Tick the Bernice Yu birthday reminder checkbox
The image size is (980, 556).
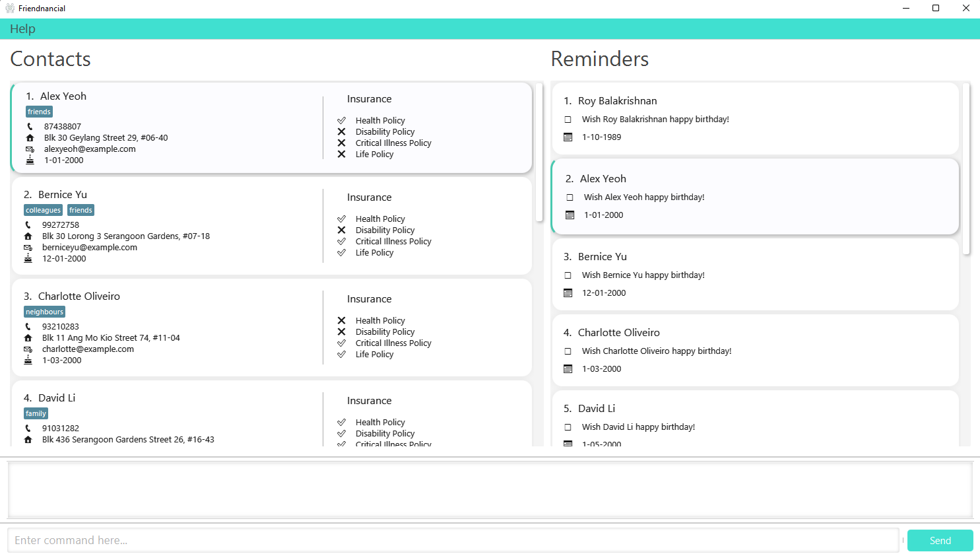(x=568, y=275)
